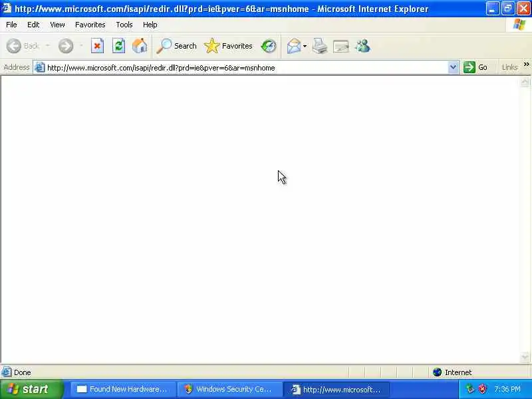The height and width of the screenshot is (399, 532).
Task: Click the IE icon in title bar
Action: pos(7,8)
